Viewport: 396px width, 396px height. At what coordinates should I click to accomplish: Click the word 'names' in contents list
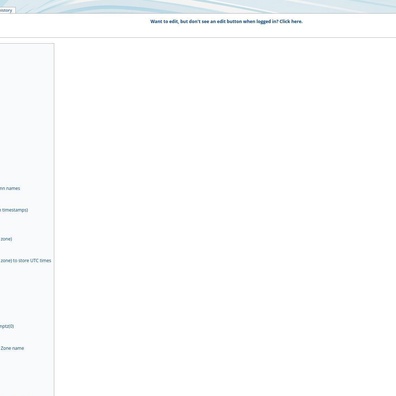tap(13, 188)
